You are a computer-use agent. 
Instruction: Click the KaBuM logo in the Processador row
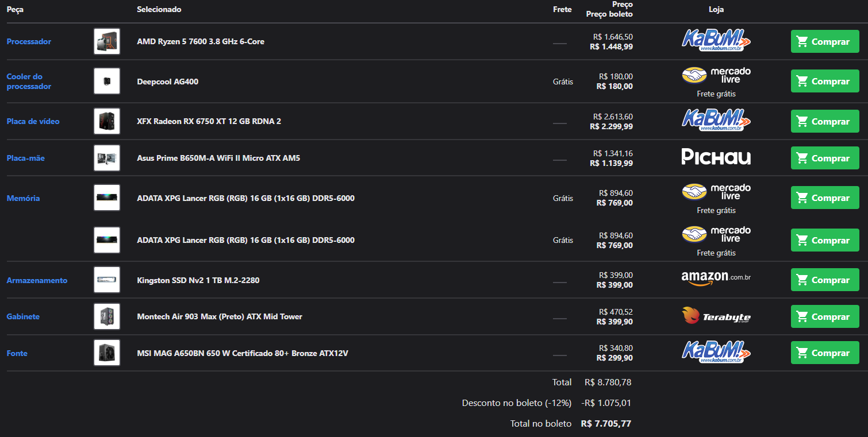coord(716,41)
